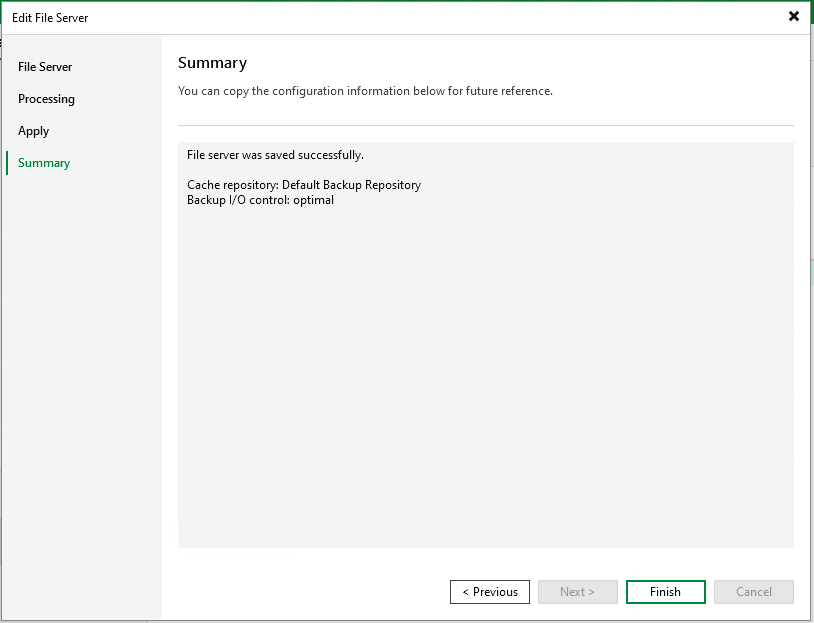Select the Summary step in sidebar
The image size is (814, 623).
coord(44,163)
